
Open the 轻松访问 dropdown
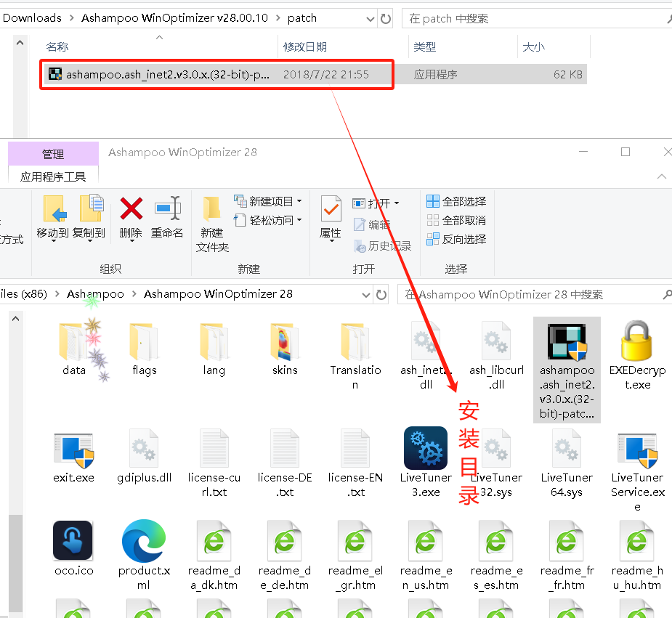pyautogui.click(x=268, y=221)
